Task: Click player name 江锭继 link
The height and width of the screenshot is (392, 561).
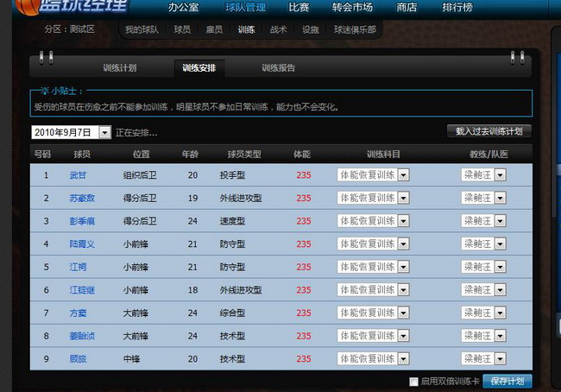Action: (82, 290)
